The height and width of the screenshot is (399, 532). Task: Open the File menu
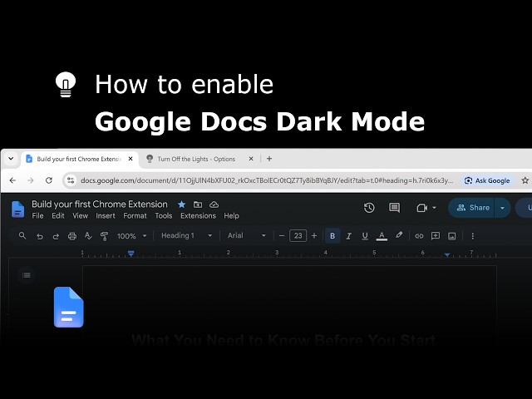click(37, 216)
